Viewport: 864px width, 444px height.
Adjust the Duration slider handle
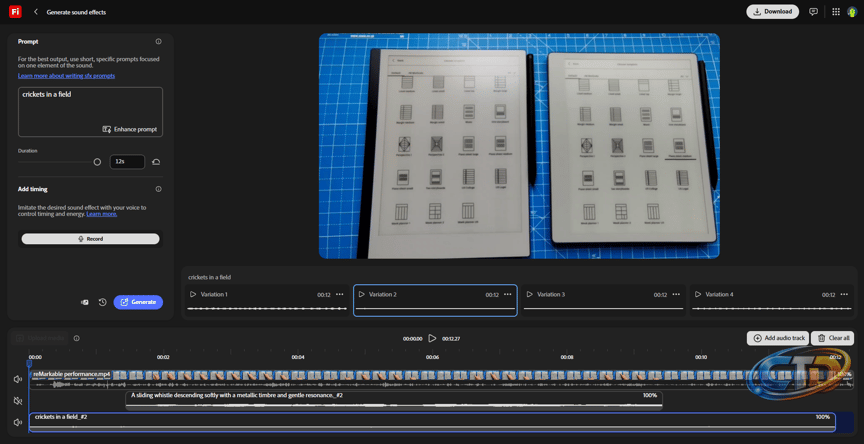tap(98, 162)
